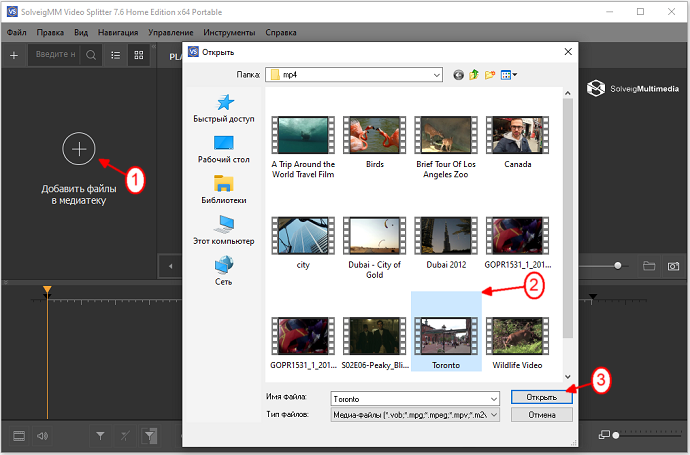Go back to previous folder in dialog
The width and height of the screenshot is (690, 455).
pos(459,75)
